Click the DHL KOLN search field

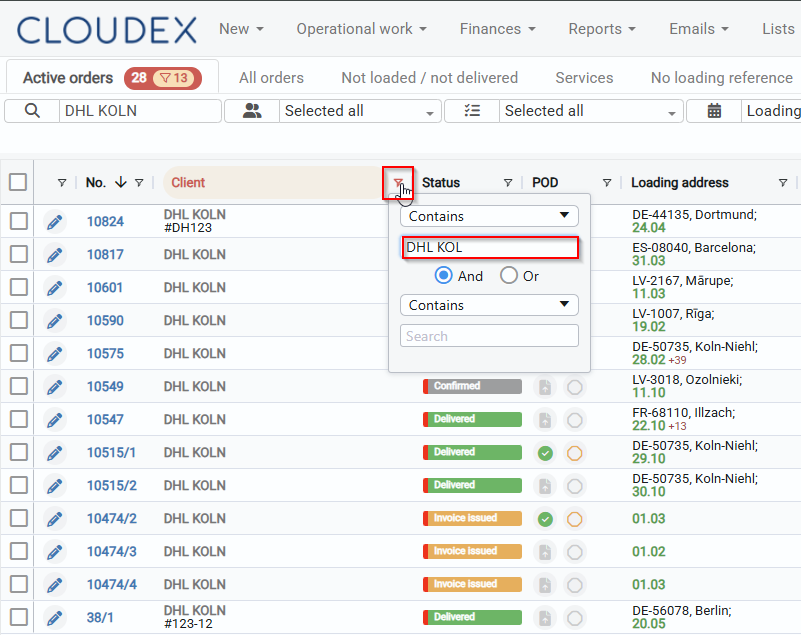(x=140, y=111)
